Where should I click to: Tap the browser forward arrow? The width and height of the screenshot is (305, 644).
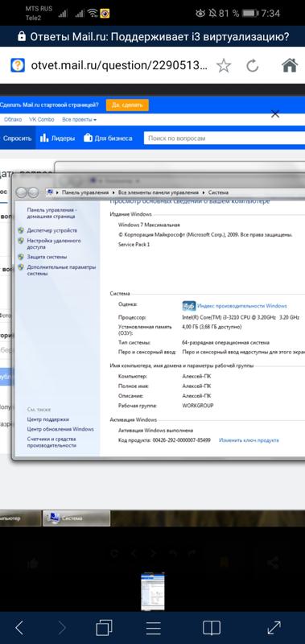(63, 627)
